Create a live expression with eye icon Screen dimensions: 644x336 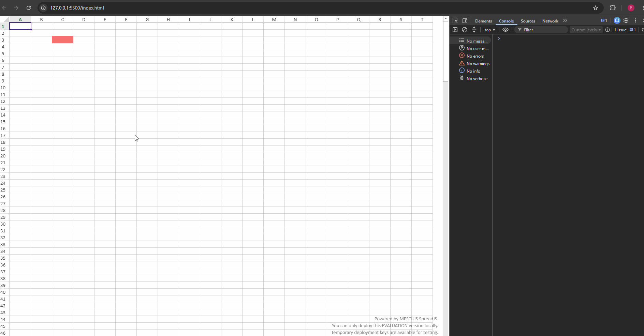coord(506,30)
